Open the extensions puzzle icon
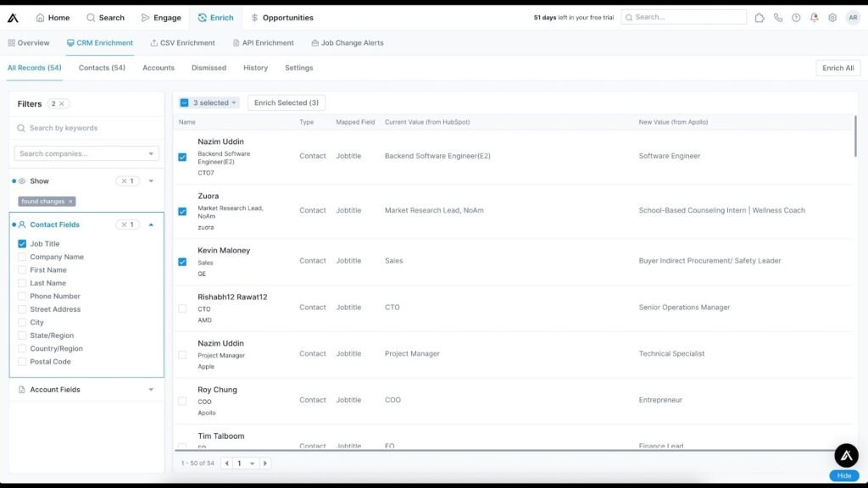The image size is (868, 488). tap(759, 17)
